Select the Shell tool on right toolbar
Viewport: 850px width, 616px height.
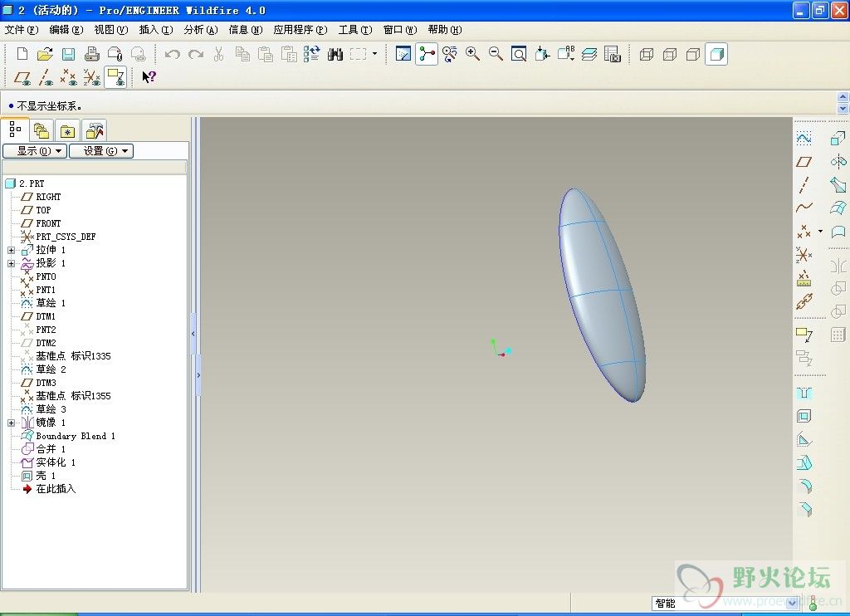click(804, 417)
